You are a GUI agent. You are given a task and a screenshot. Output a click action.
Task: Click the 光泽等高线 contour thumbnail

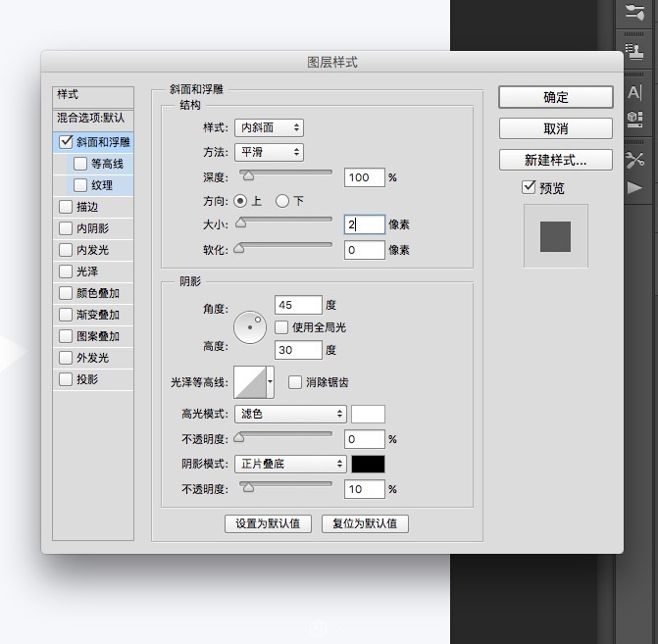click(250, 381)
